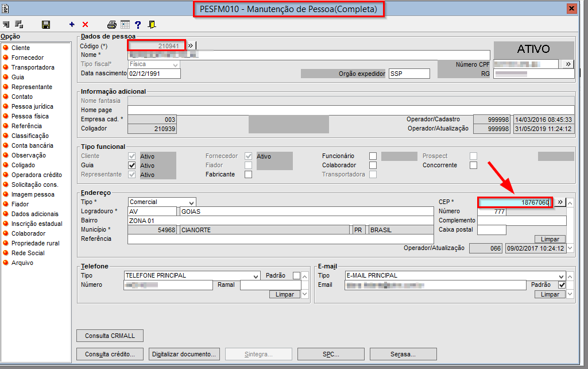This screenshot has width=588, height=369.
Task: Toggle the Fabricante checkbox
Action: coord(248,175)
